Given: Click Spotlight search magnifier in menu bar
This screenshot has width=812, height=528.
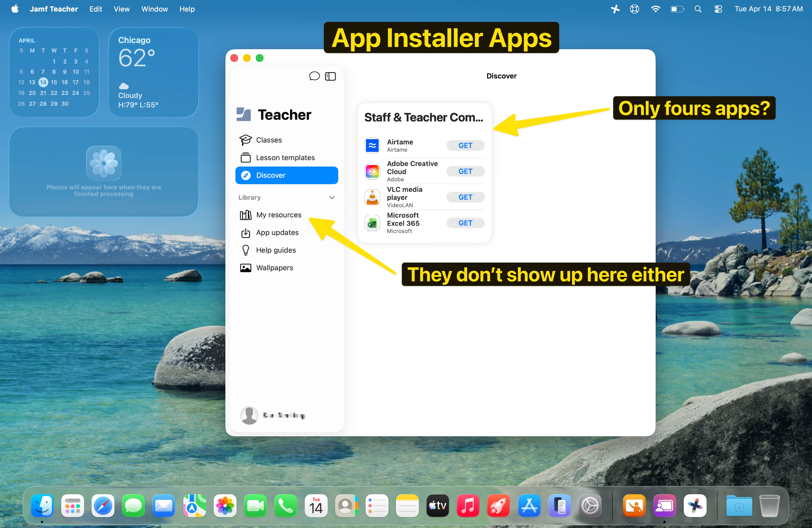Looking at the screenshot, I should coord(698,9).
